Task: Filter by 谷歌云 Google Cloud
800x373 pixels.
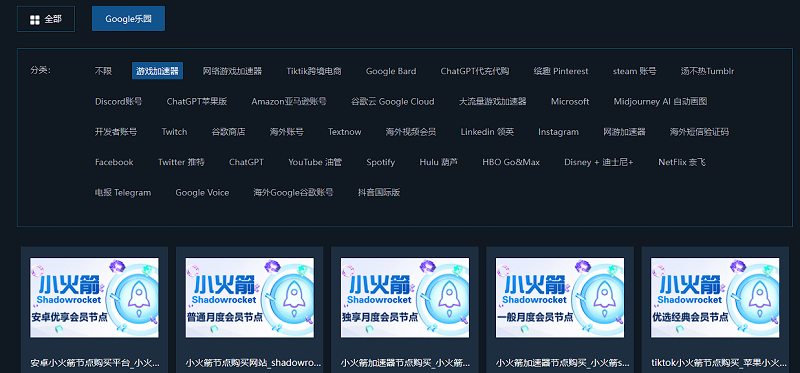Action: coord(392,102)
